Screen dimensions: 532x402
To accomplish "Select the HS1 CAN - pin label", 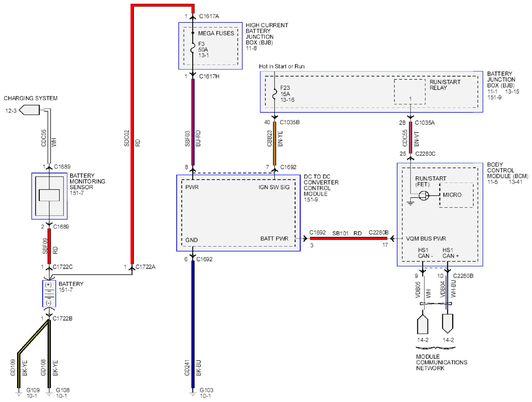I will click(x=425, y=253).
